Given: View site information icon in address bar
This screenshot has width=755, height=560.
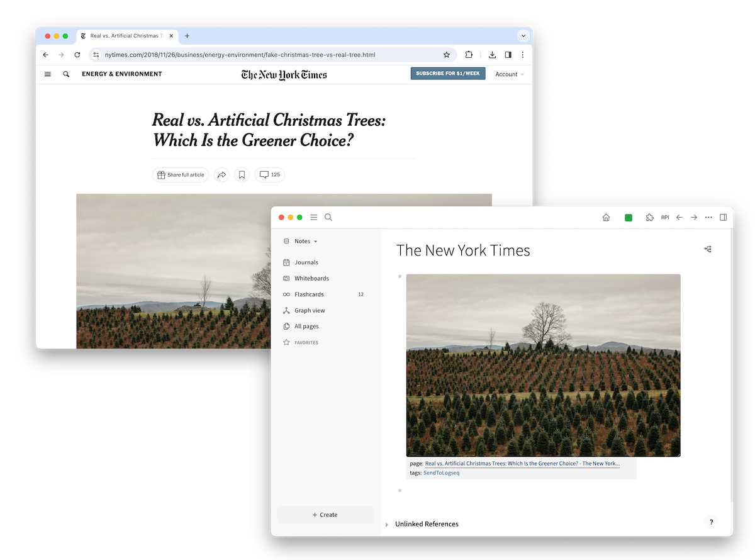Looking at the screenshot, I should (96, 55).
